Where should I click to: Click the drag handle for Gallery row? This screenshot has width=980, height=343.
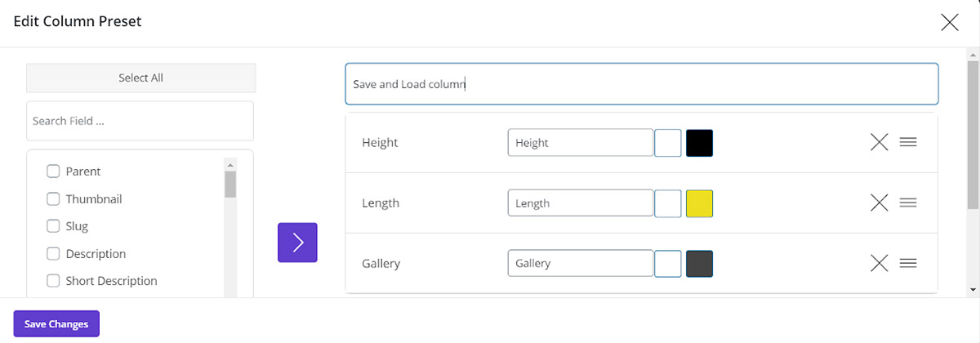tap(908, 263)
